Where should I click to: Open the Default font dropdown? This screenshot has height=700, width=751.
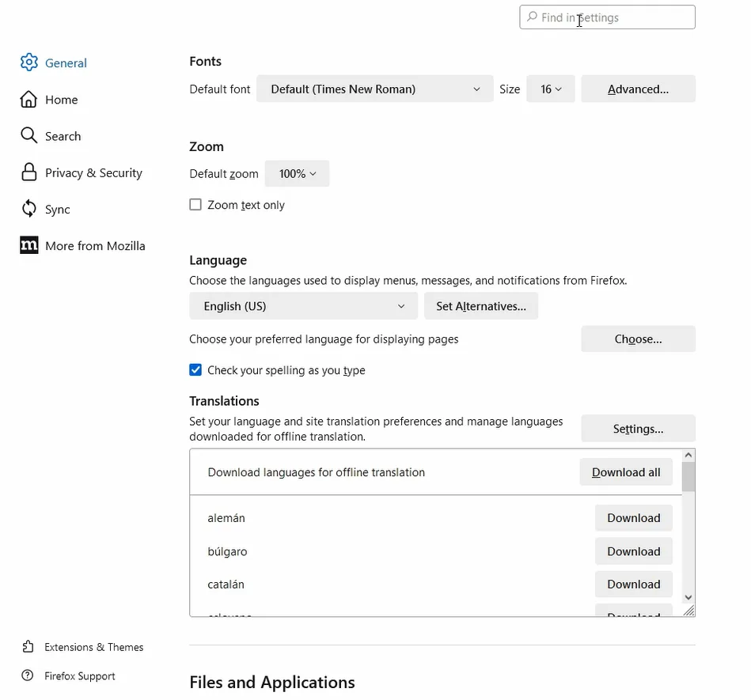[x=374, y=89]
